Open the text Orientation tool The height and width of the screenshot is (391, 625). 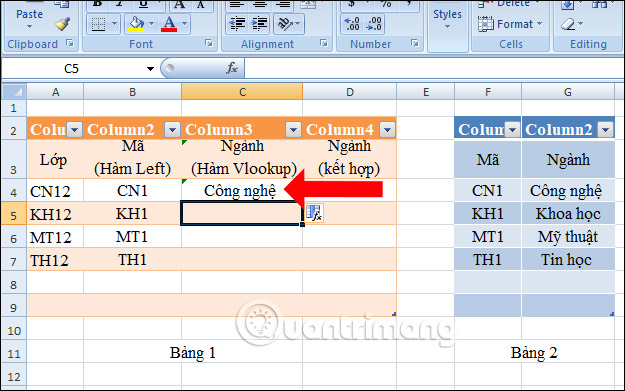click(x=285, y=24)
